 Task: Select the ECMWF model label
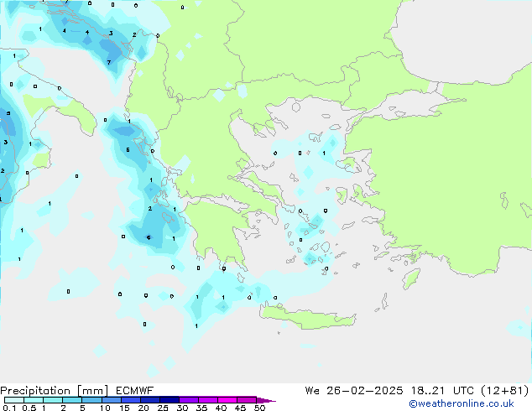(x=135, y=391)
